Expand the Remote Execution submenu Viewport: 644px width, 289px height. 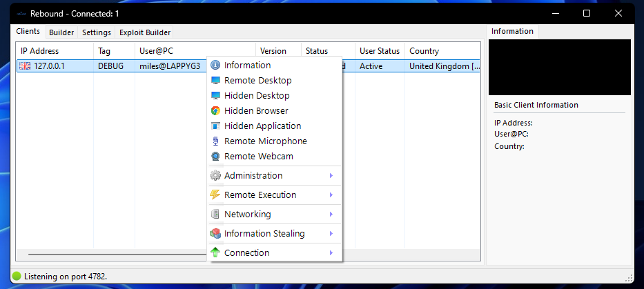click(331, 195)
